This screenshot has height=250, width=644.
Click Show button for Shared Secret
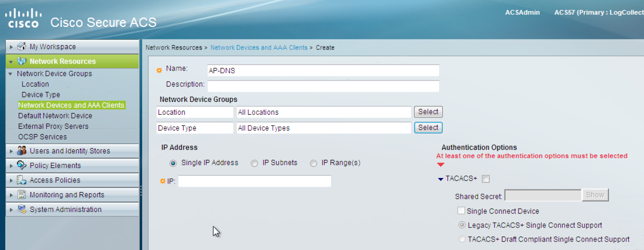[595, 195]
